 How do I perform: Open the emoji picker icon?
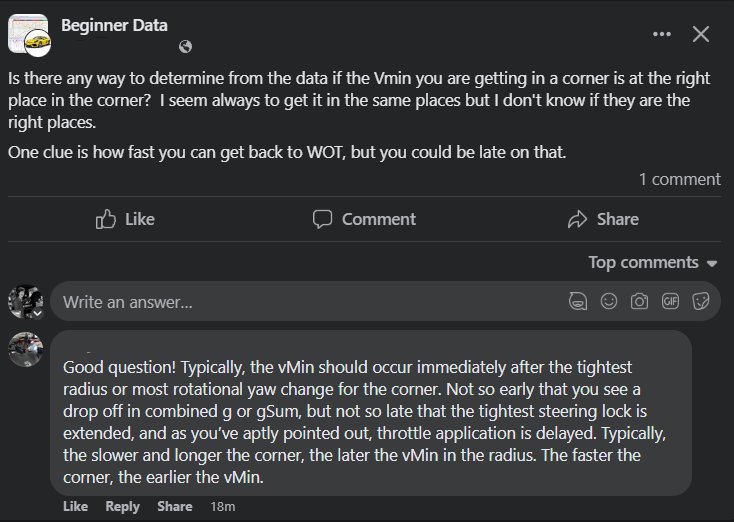coord(609,301)
